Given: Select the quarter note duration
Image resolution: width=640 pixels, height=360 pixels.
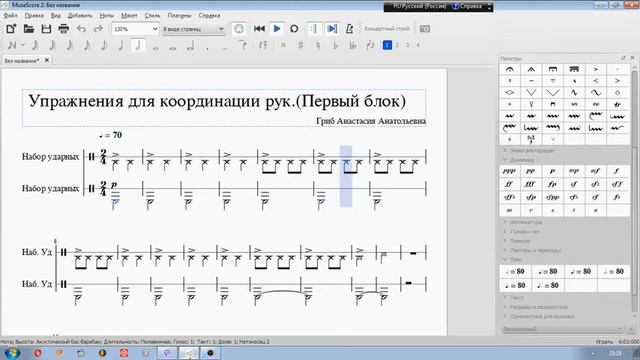Looking at the screenshot, I should coord(120,45).
